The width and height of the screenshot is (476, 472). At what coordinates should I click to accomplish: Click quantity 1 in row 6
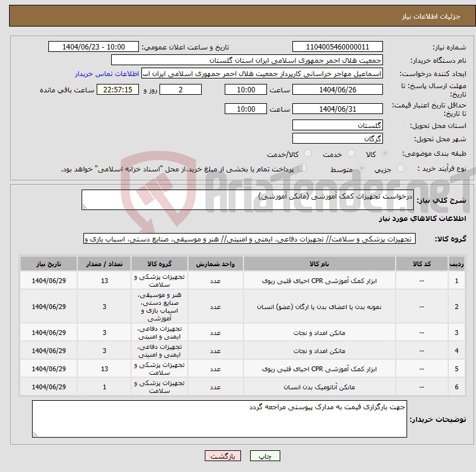pos(105,387)
